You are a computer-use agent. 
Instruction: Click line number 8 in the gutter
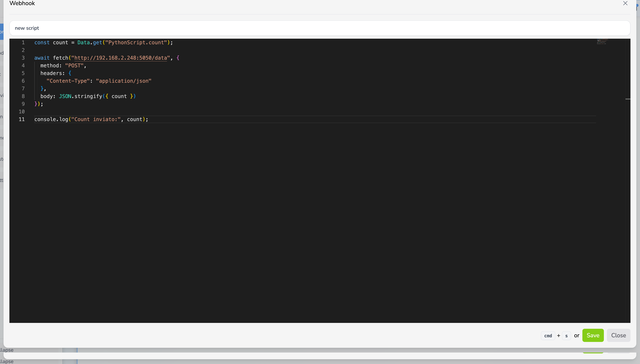(x=23, y=96)
